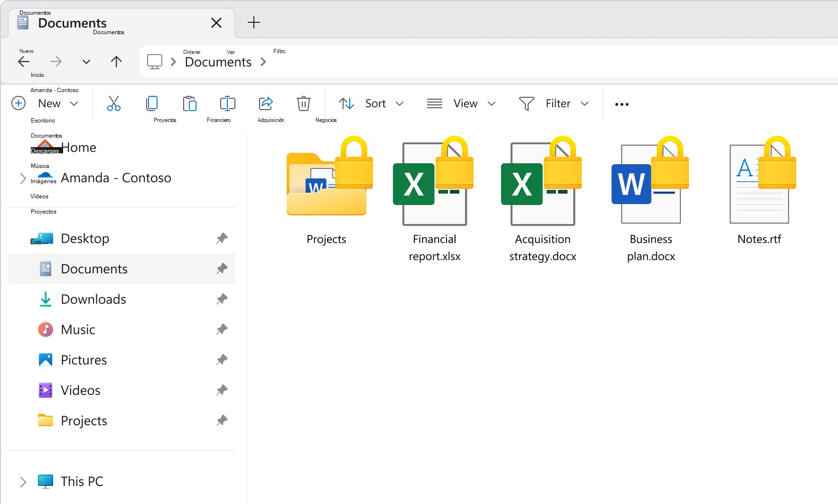The image size is (838, 504).
Task: Unpin Videos from Quick access
Action: [x=222, y=390]
